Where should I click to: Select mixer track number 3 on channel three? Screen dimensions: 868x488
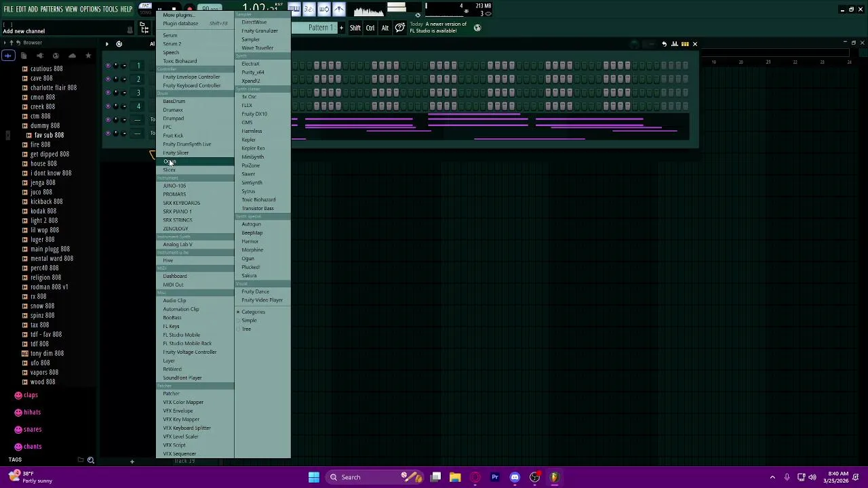[138, 93]
